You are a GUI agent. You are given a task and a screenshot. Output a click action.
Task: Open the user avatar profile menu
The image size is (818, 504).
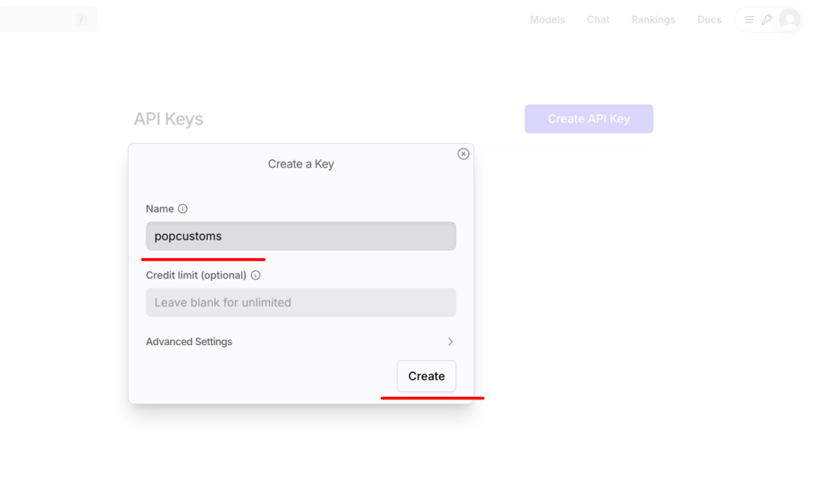click(789, 20)
